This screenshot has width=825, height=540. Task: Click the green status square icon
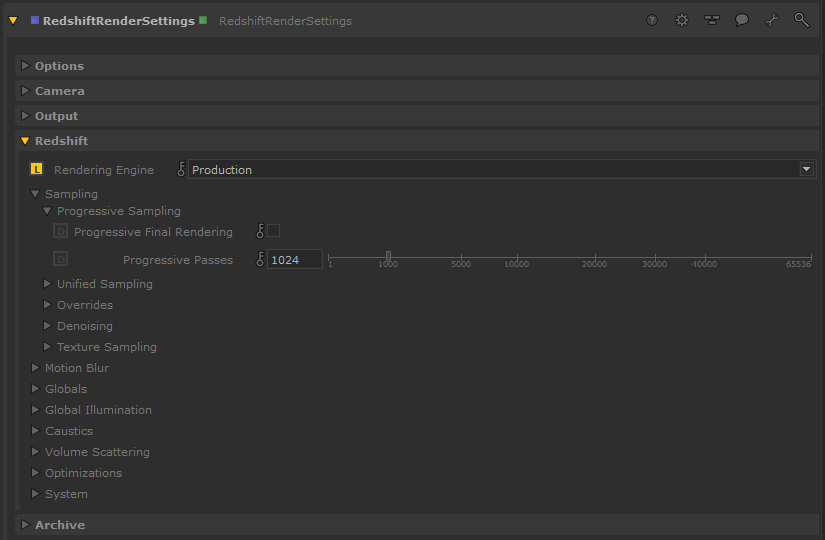(x=203, y=21)
